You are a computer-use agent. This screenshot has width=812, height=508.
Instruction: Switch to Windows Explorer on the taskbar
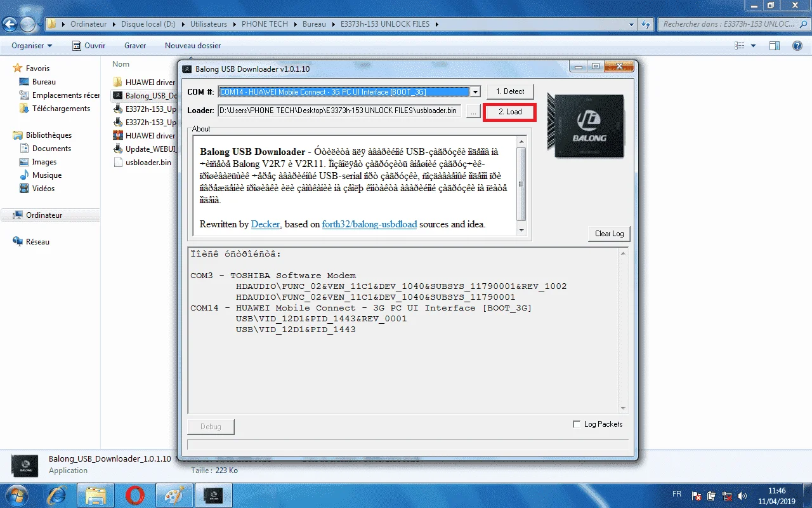pyautogui.click(x=95, y=495)
